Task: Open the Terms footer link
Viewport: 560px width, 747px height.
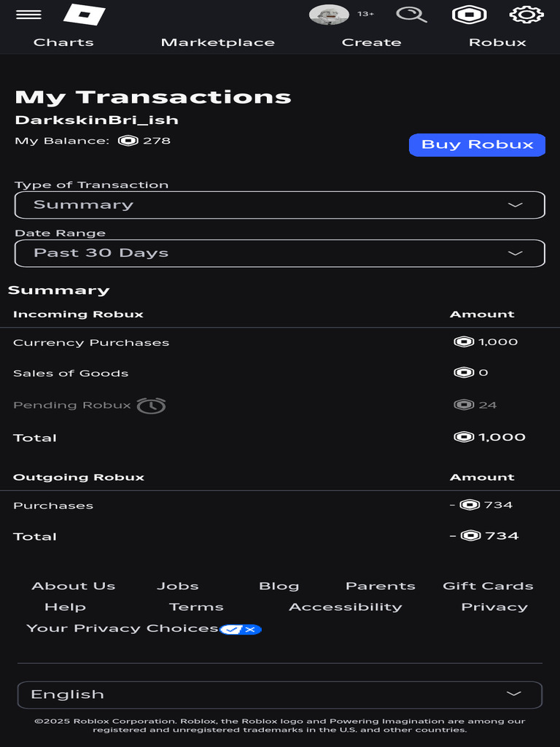Action: pos(196,607)
